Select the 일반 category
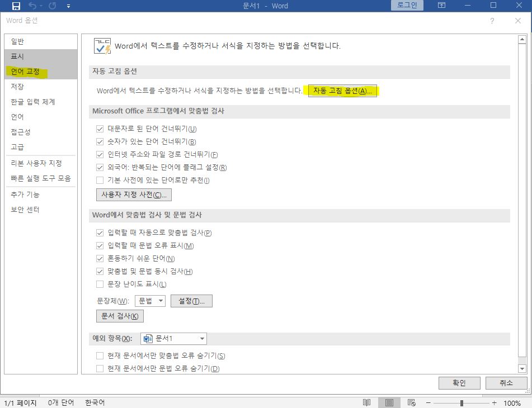Viewport: 532px width, 408px height. [41, 41]
